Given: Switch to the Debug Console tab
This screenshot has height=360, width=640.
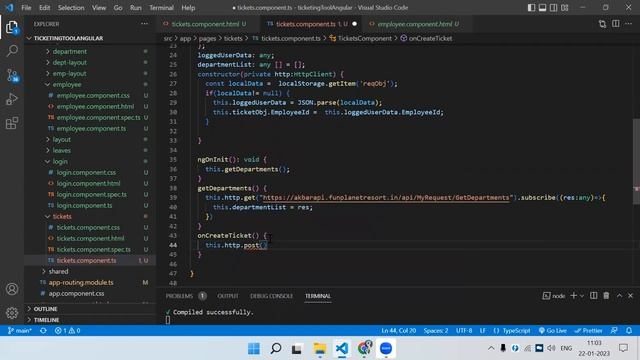Looking at the screenshot, I should coord(271,296).
